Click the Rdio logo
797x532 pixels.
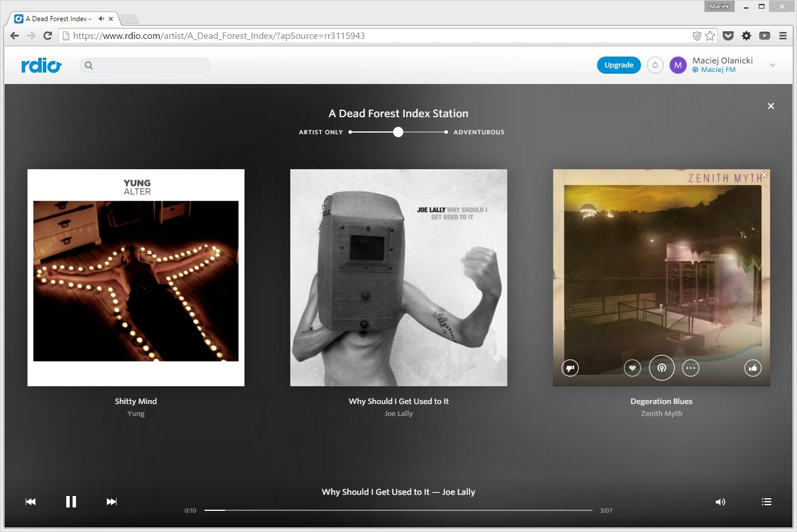(41, 66)
